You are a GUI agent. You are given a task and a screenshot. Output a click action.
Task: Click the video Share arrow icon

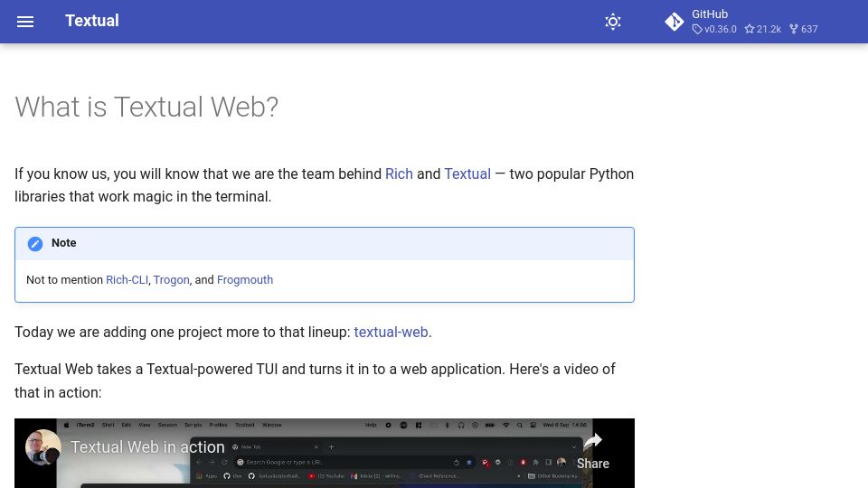592,440
